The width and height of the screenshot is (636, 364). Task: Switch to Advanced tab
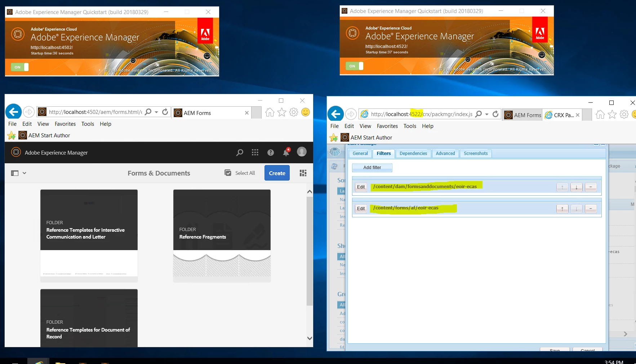(x=445, y=154)
